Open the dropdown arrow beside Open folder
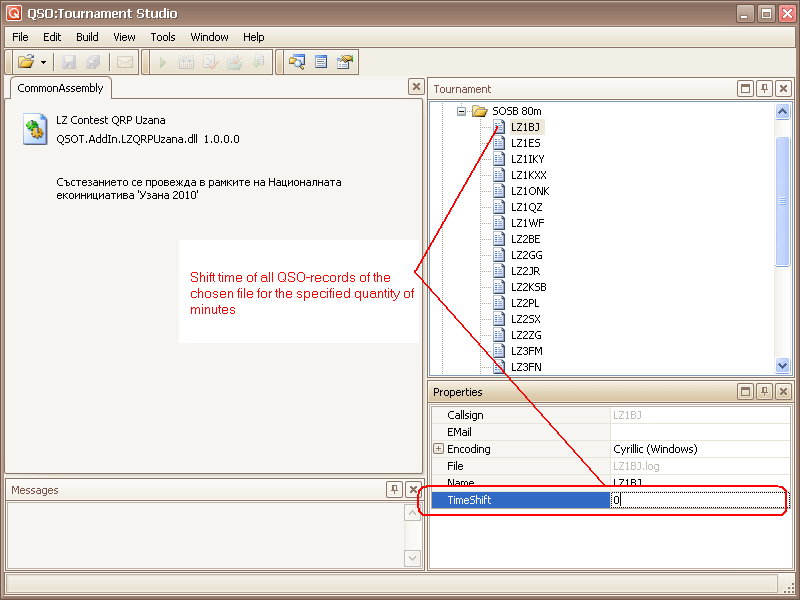This screenshot has height=600, width=800. click(x=44, y=62)
